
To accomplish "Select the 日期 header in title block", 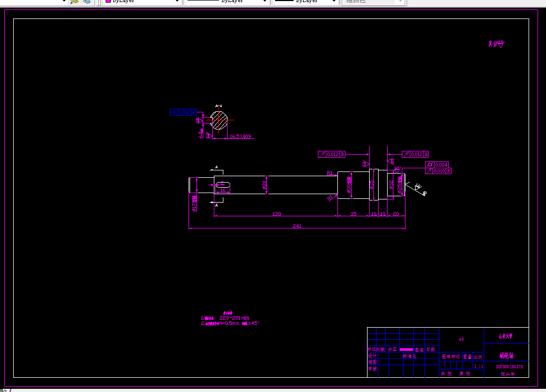I will [431, 350].
